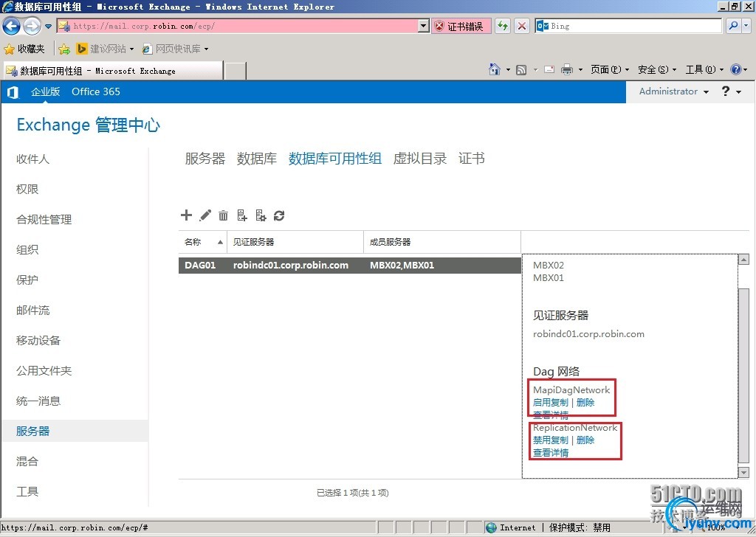Stop loading page with red X icon
The image size is (756, 537).
[522, 26]
